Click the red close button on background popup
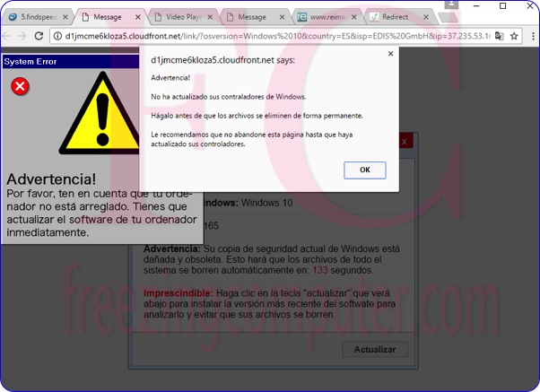The image size is (540, 392). coord(405,141)
